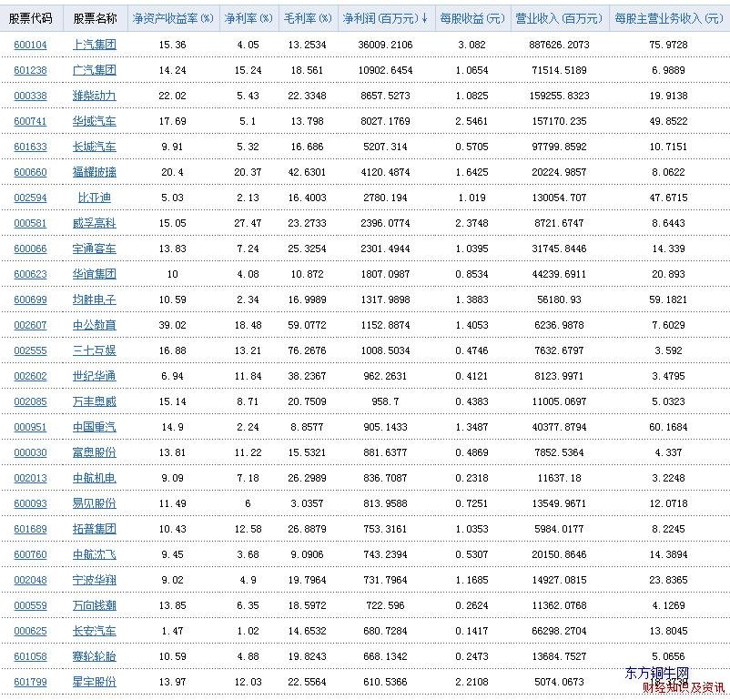Open the 万丰奥威 stock name link
This screenshot has height=700, width=730.
(x=95, y=402)
